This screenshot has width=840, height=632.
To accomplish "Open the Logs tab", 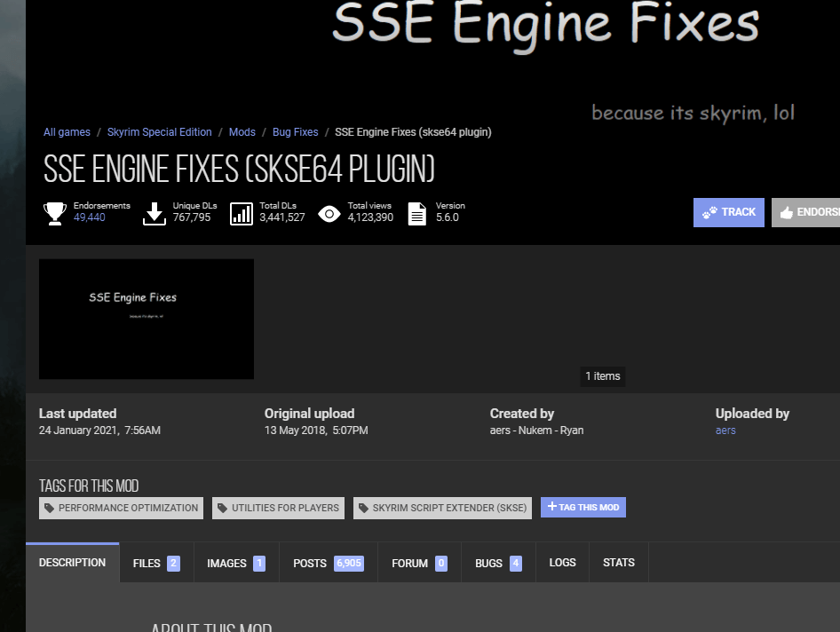I will click(562, 563).
